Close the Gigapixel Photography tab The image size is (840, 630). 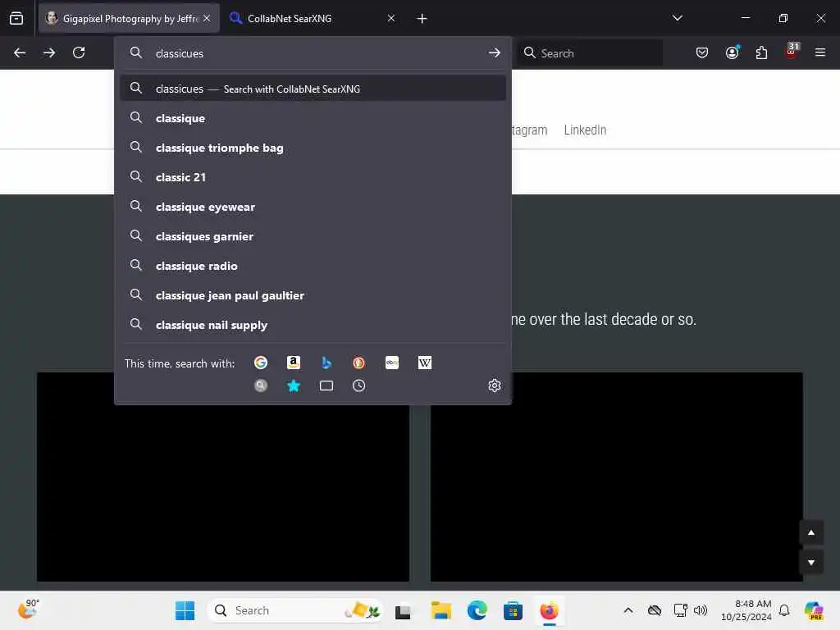click(x=207, y=19)
